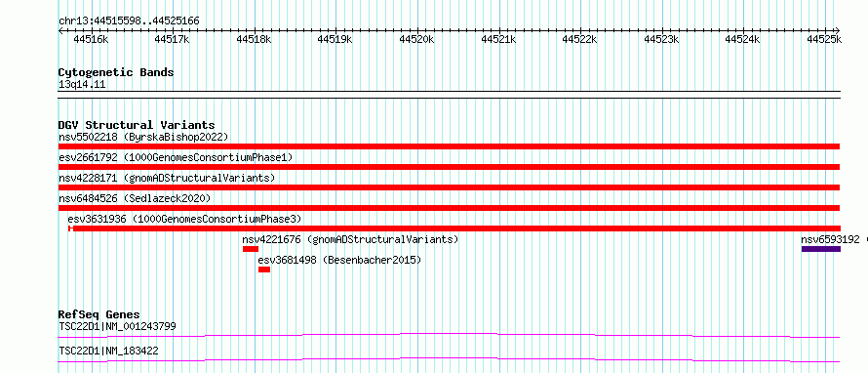Click the chr13:44515598..44525166 coordinate label
This screenshot has height=373, width=868.
129,21
